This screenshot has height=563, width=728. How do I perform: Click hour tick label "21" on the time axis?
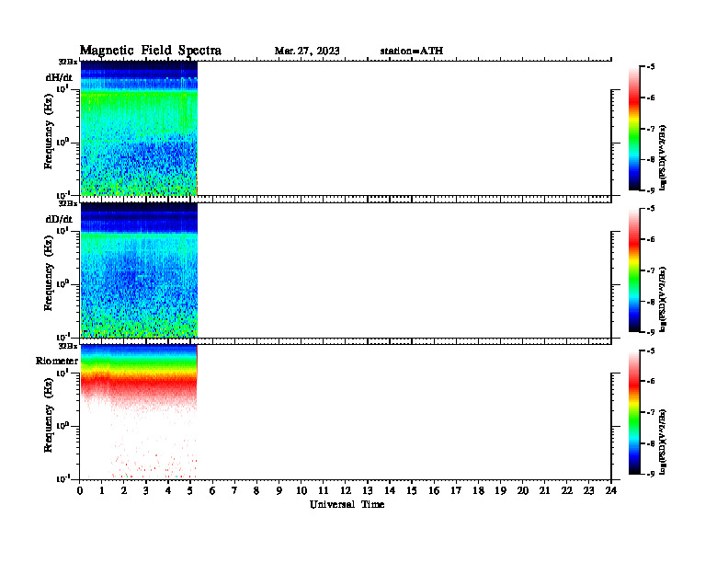tap(544, 490)
